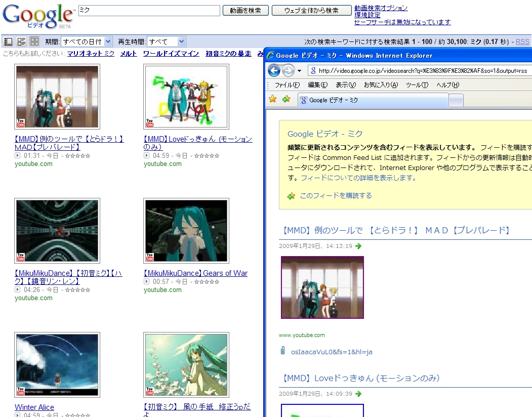The width and height of the screenshot is (532, 417).
Task: Click セーフサーチは無効になっています link
Action: click(402, 22)
